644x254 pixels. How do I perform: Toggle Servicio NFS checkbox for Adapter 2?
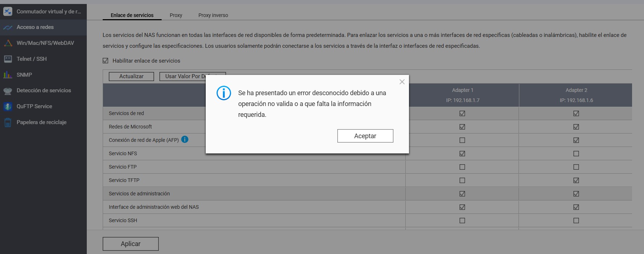point(576,153)
